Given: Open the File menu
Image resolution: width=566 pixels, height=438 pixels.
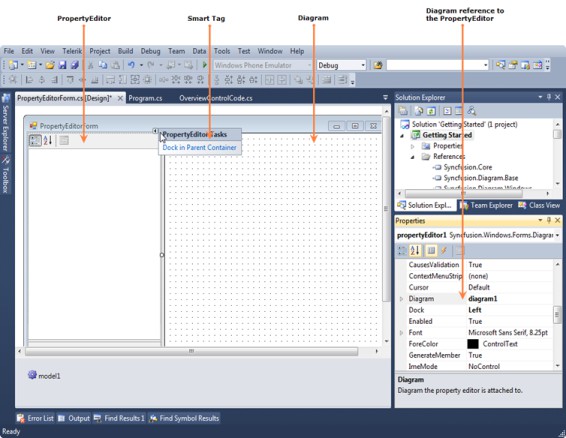Looking at the screenshot, I should coord(9,51).
